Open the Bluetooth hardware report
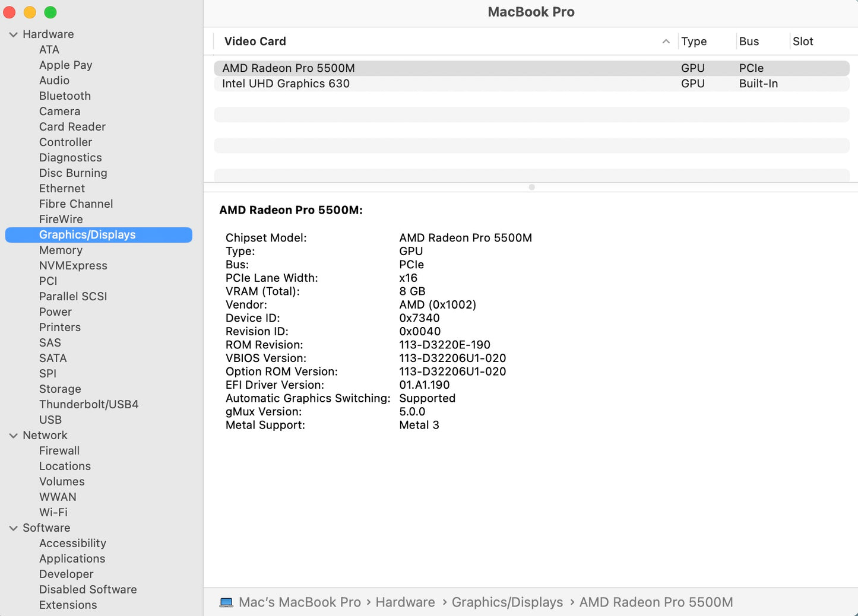Viewport: 858px width, 616px height. coord(65,96)
